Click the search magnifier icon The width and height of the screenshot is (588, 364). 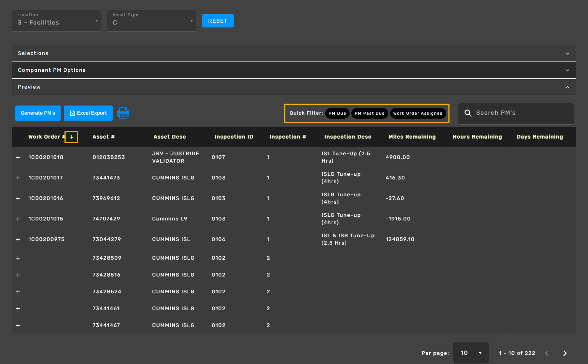tap(468, 113)
